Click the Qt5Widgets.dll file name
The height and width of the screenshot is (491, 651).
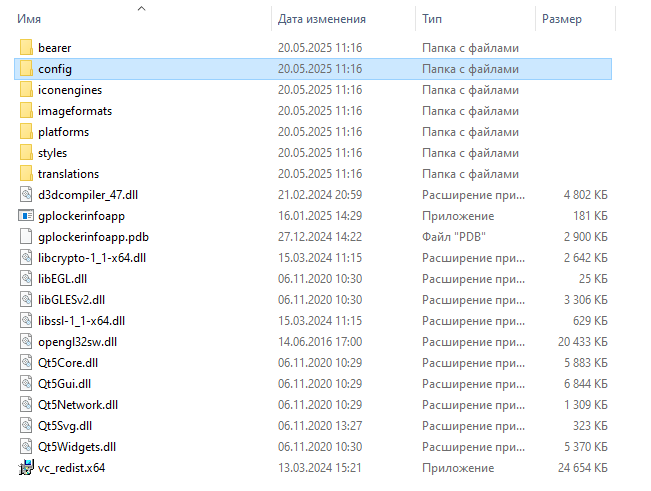(77, 447)
